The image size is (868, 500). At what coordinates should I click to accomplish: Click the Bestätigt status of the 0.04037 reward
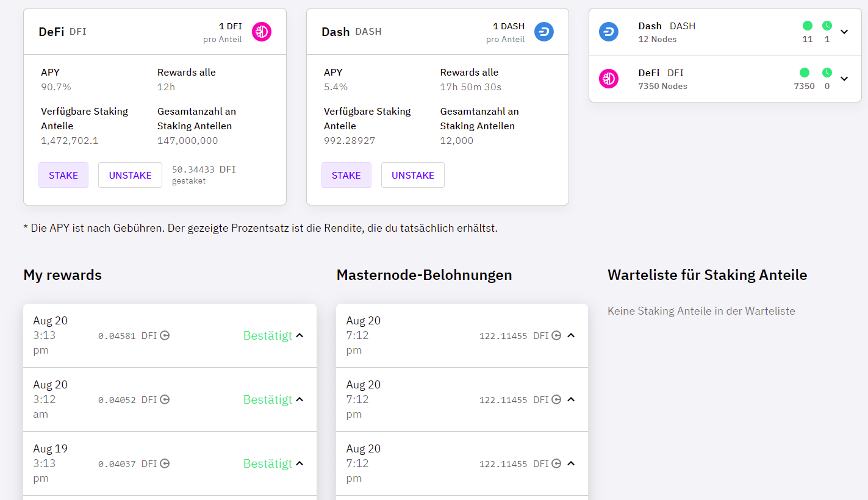[268, 463]
